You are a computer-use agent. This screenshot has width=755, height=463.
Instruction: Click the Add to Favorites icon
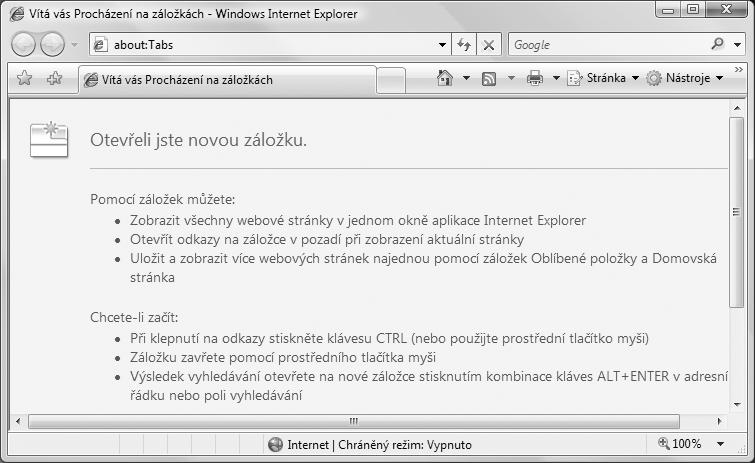click(54, 79)
